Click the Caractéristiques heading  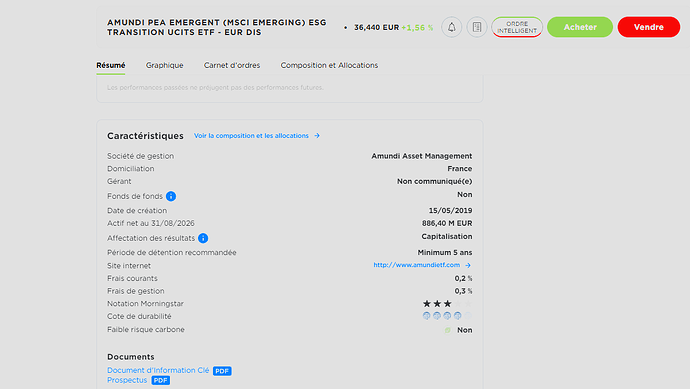[x=145, y=136]
